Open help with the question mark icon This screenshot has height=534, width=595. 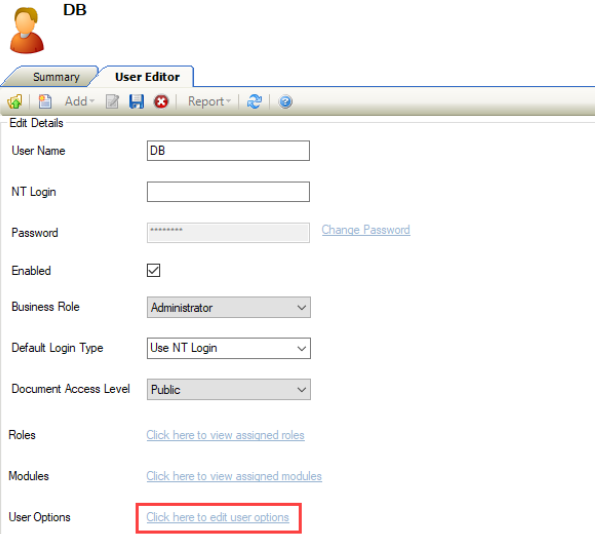pos(285,102)
